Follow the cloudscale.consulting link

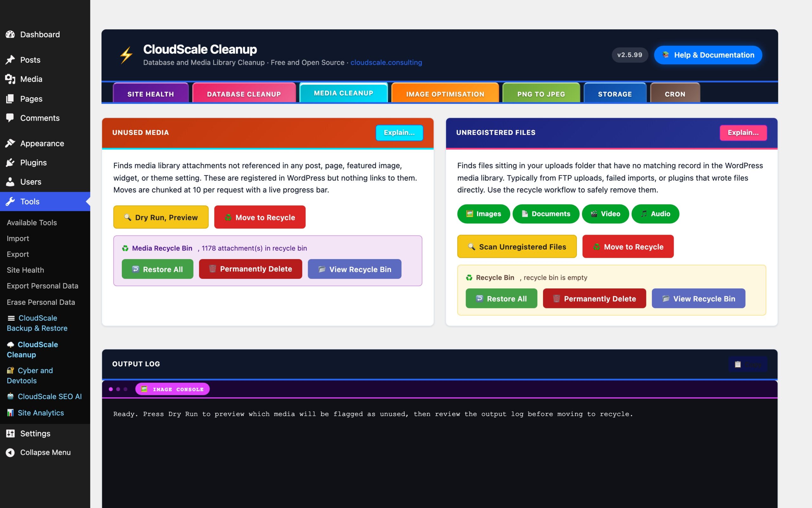pos(386,63)
